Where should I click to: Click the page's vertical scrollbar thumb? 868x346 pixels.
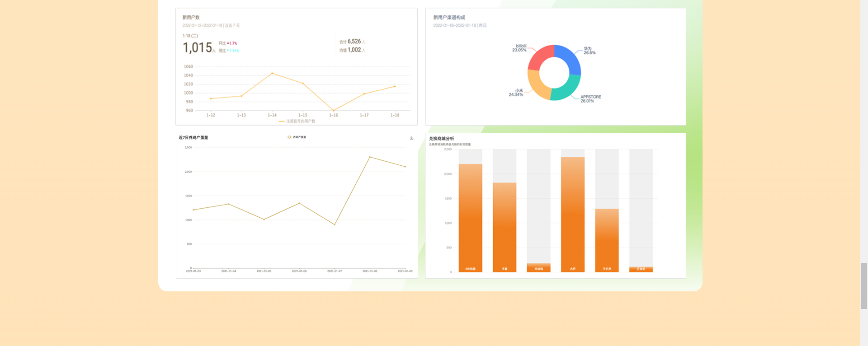(864, 285)
